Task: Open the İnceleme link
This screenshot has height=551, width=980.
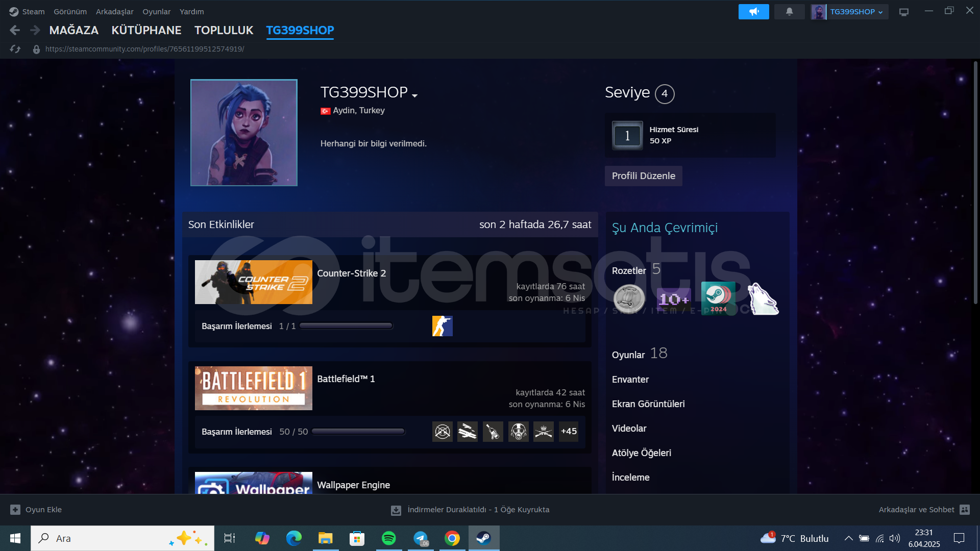Action: tap(631, 478)
